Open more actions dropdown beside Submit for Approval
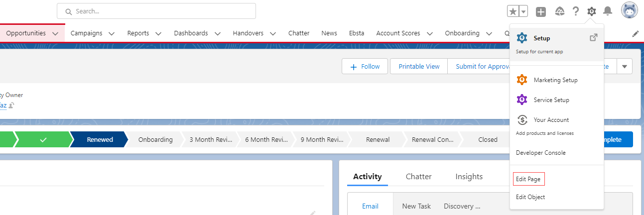This screenshot has height=215, width=644. coord(625,66)
